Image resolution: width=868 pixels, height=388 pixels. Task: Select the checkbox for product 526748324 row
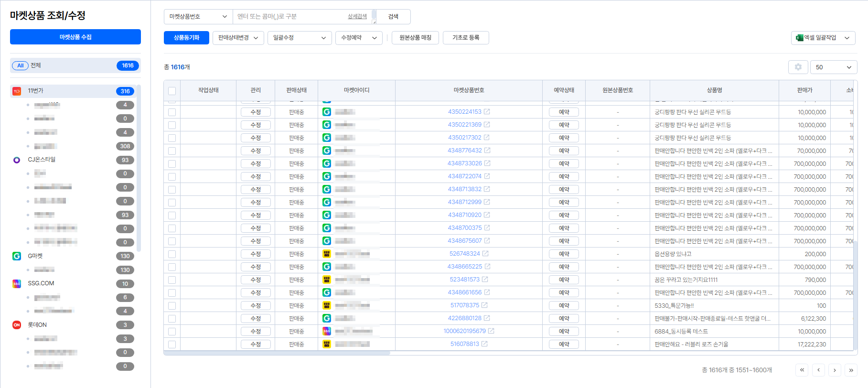pos(172,254)
